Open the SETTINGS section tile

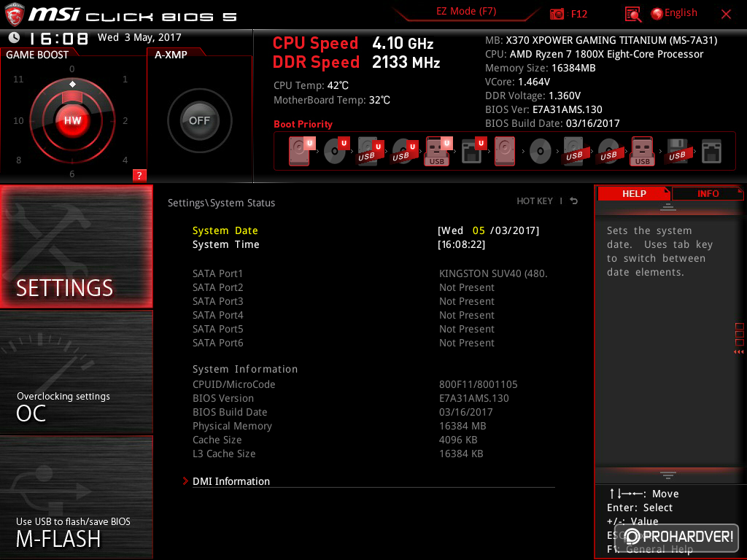click(x=77, y=246)
